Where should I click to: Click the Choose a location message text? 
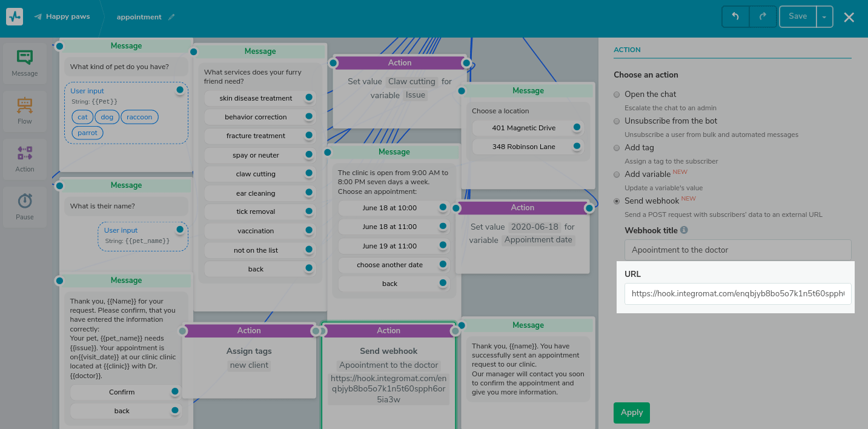[x=500, y=111]
